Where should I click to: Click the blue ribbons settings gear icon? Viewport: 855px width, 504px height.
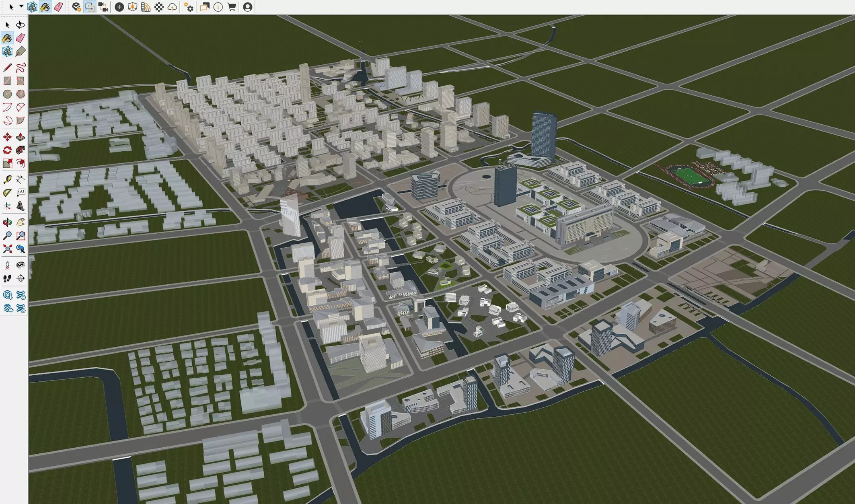(20, 309)
